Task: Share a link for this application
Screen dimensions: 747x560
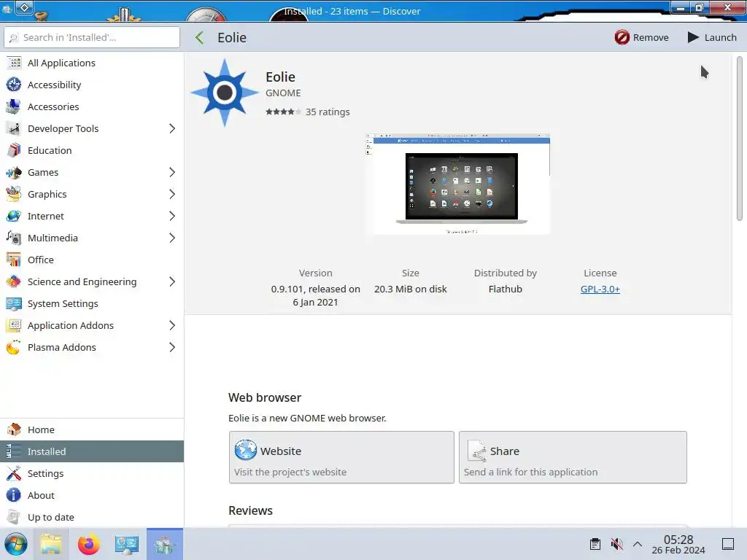Action: [573, 458]
